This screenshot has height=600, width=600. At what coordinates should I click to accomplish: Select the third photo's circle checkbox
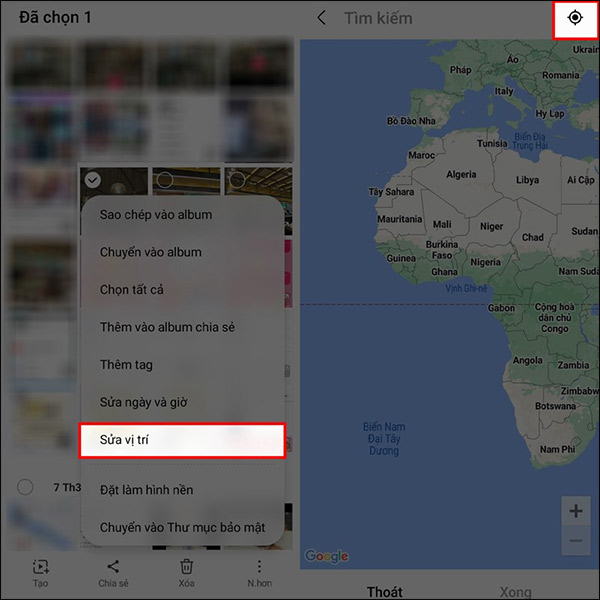tap(237, 180)
